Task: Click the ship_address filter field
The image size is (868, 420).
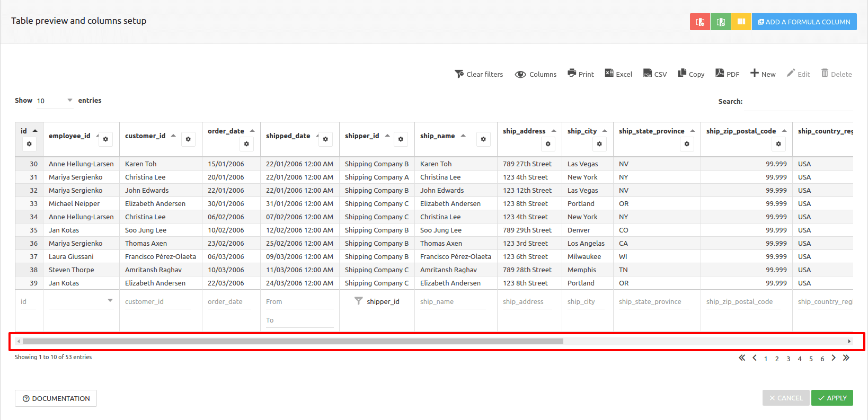Action: tap(527, 302)
